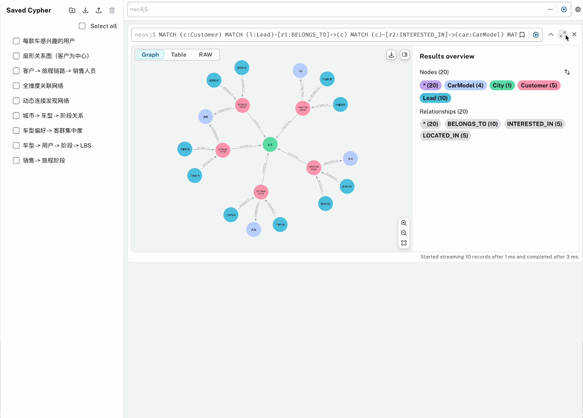This screenshot has height=418, width=583.
Task: Click the download saved Cypher icon
Action: click(85, 10)
